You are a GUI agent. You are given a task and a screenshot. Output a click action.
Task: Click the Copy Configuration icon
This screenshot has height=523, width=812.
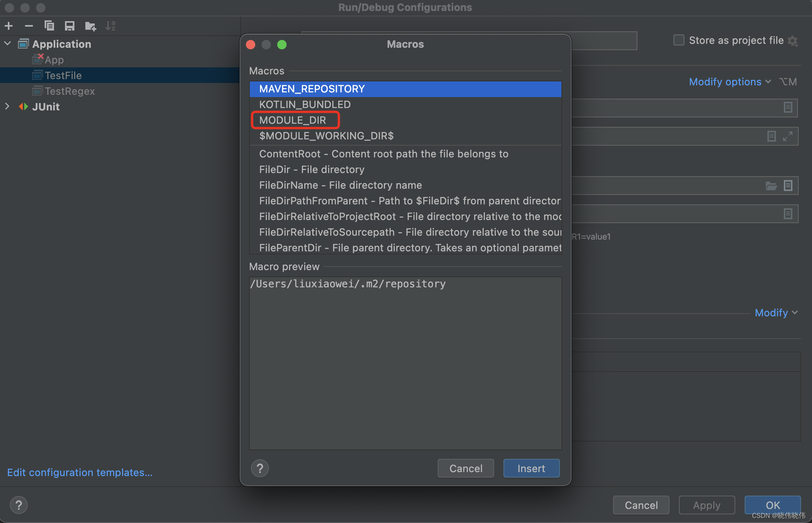point(49,26)
